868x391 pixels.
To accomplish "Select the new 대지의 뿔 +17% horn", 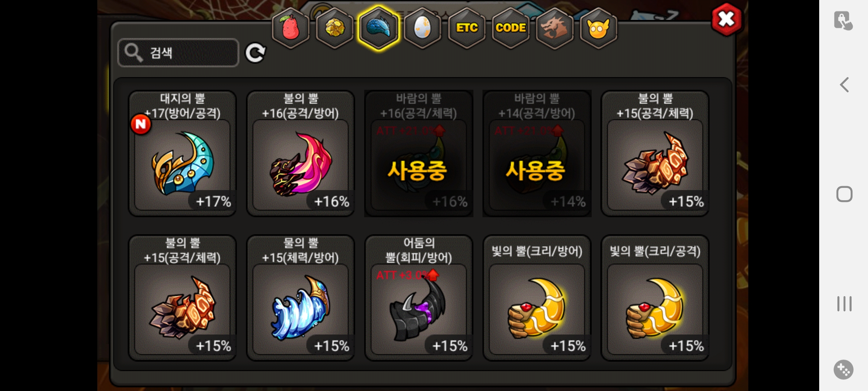I will pyautogui.click(x=182, y=154).
